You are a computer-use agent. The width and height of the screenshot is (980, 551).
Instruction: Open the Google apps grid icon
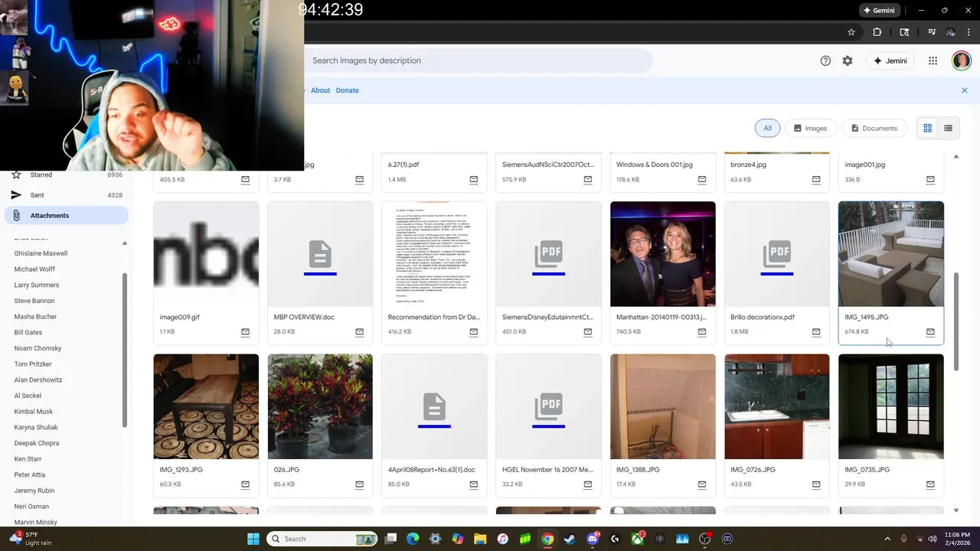(933, 60)
